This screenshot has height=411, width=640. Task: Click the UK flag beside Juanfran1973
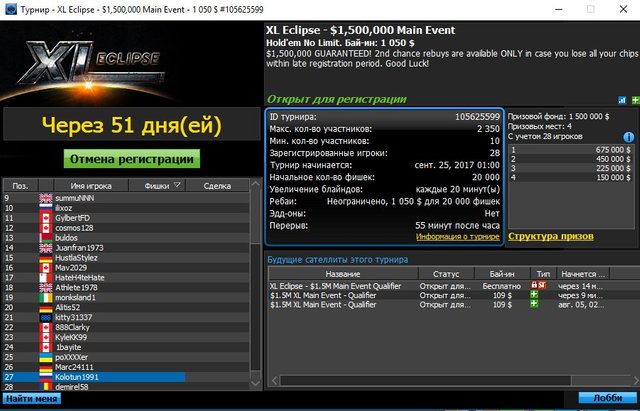pos(46,248)
